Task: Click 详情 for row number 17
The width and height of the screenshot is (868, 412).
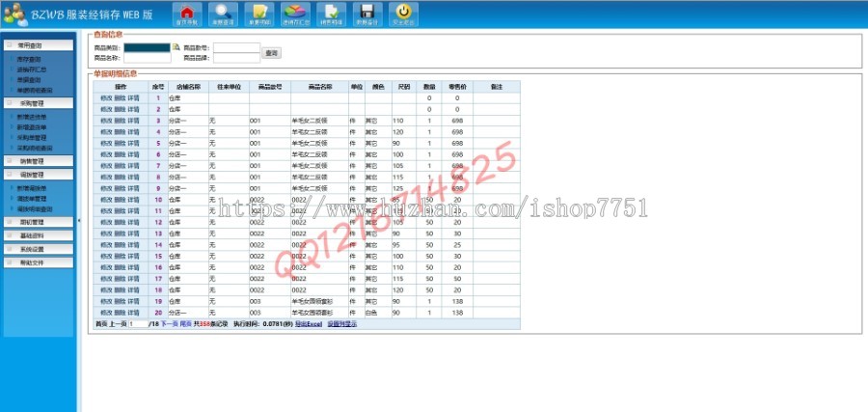Action: click(133, 279)
